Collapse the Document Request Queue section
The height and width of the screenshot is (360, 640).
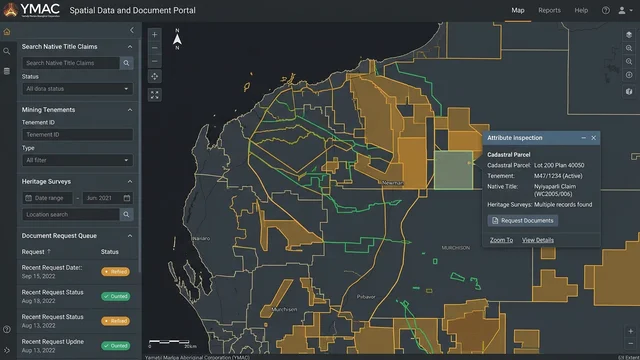(x=130, y=236)
